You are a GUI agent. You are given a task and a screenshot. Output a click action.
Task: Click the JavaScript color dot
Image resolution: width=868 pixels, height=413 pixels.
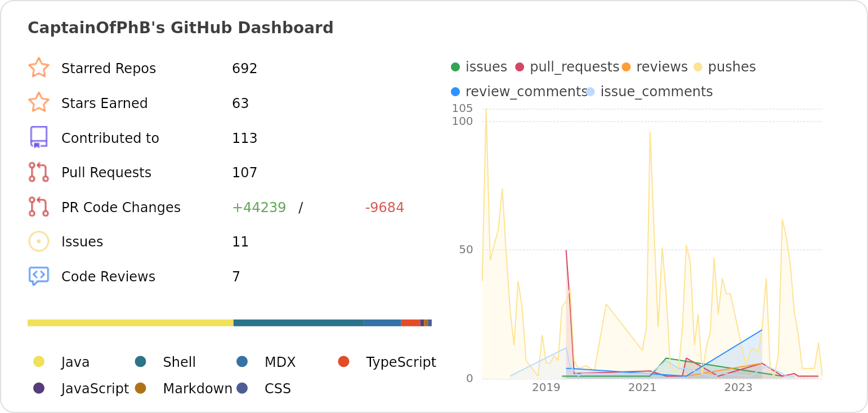click(39, 388)
